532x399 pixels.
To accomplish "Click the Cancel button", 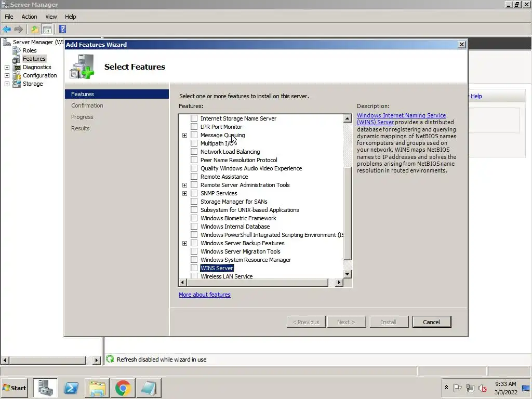I will click(x=432, y=322).
